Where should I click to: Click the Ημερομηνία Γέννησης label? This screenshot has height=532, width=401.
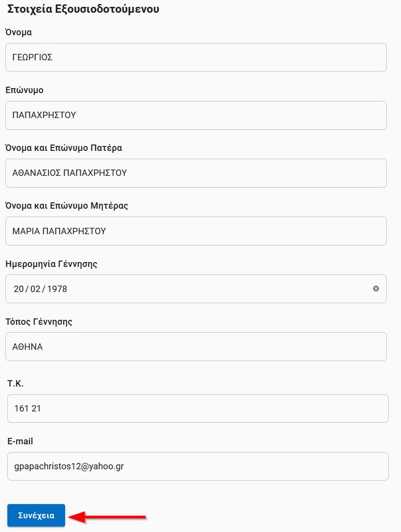point(51,264)
